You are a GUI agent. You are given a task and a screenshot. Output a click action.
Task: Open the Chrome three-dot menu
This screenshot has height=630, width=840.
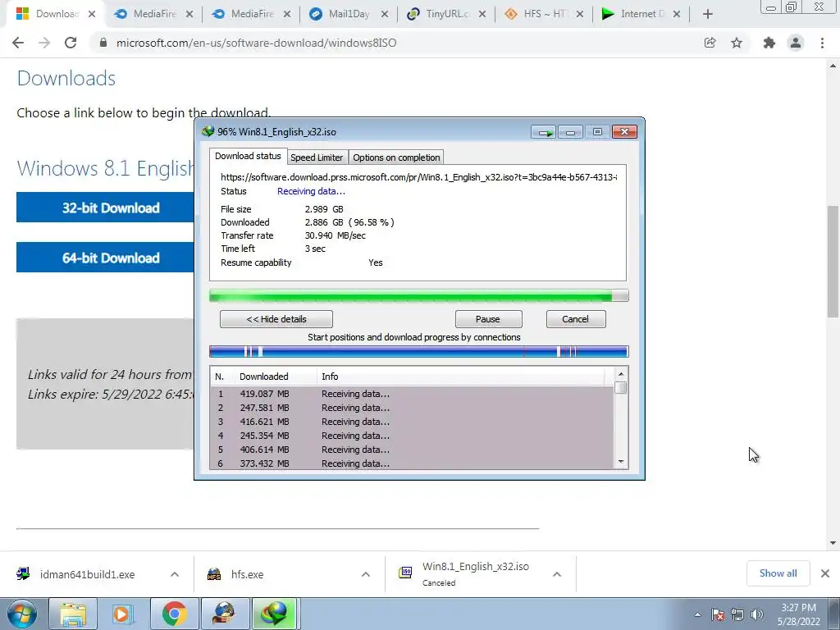point(822,43)
